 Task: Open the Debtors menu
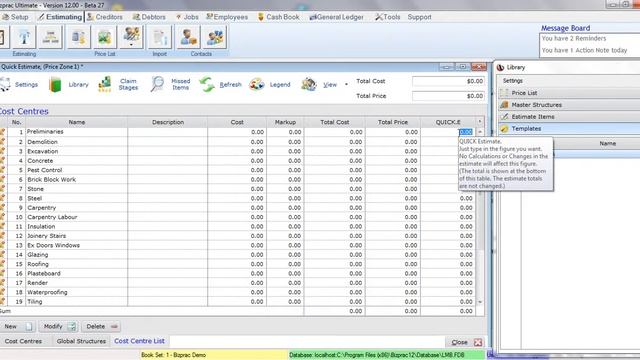pos(149,17)
